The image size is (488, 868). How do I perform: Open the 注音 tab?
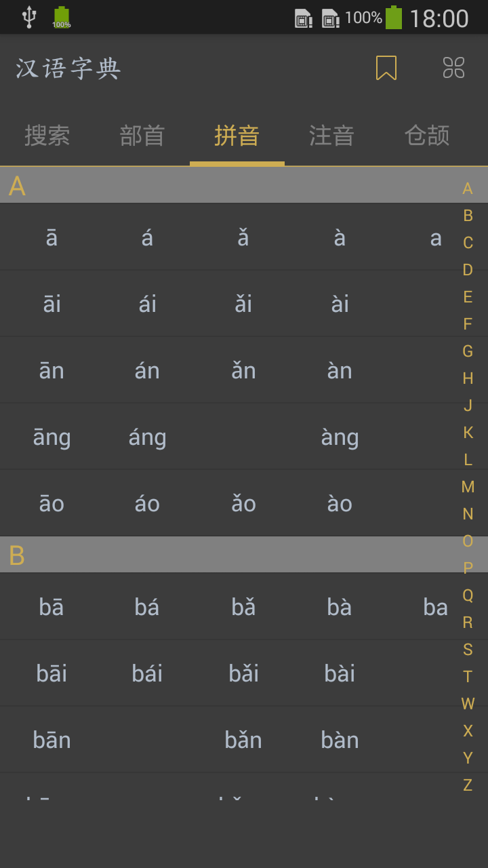331,136
